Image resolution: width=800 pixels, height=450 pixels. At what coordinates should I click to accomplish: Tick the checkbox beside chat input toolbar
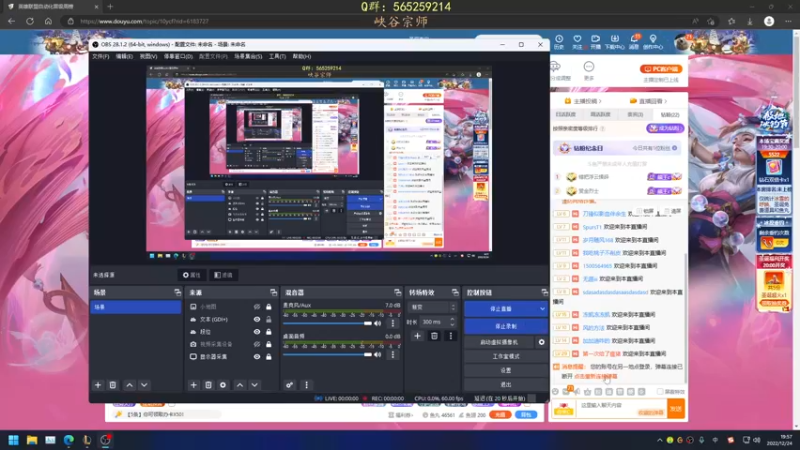(x=660, y=392)
